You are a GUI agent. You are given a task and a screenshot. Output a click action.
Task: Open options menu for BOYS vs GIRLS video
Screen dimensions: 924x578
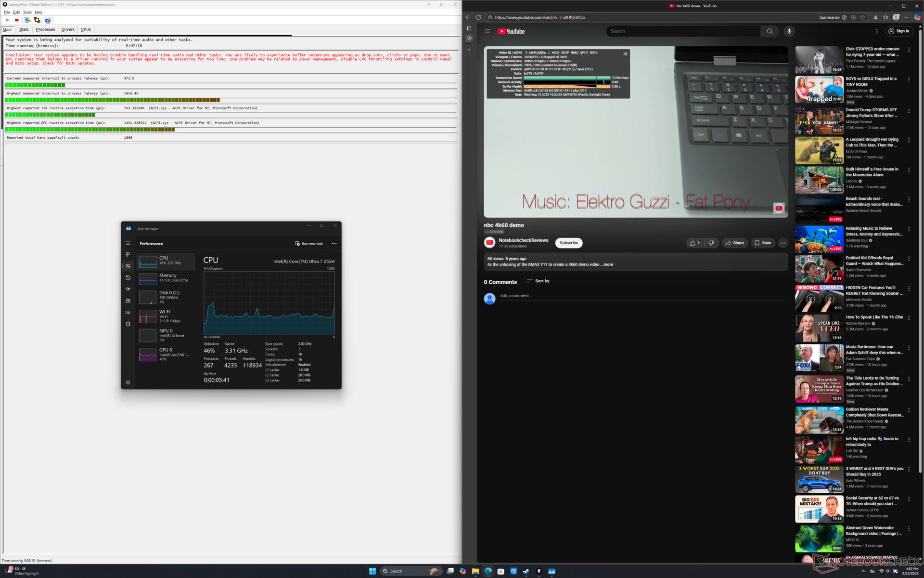[909, 79]
